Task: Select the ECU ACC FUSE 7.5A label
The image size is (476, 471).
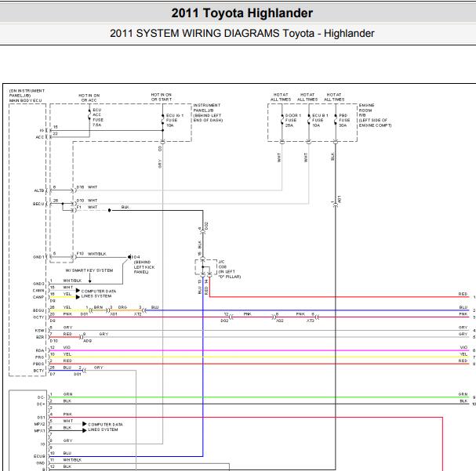Action: (x=98, y=118)
